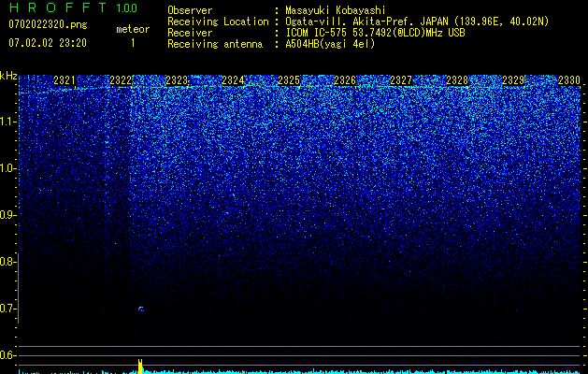The width and height of the screenshot is (588, 374).
Task: Click the 1.0 frequency axis label
Action: click(7, 168)
